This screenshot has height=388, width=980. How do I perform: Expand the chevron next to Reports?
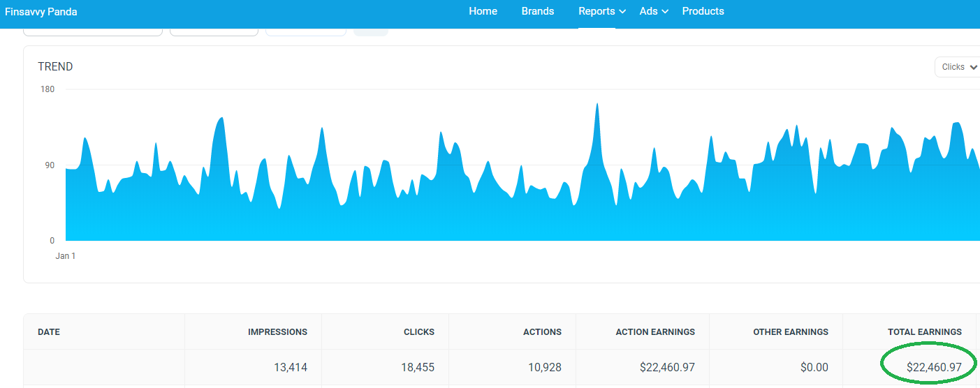622,12
